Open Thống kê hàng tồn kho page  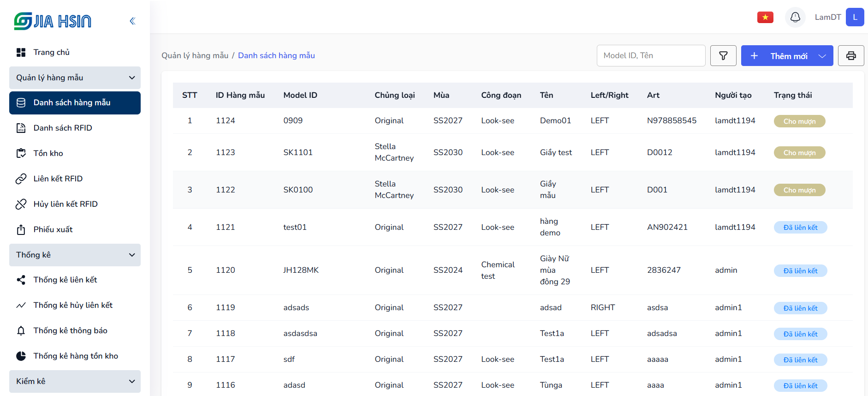pyautogui.click(x=76, y=356)
